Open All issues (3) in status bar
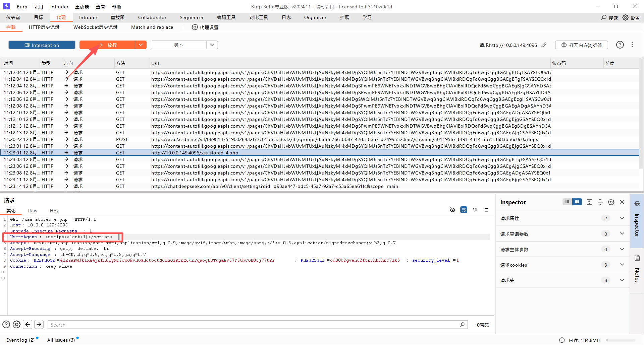 click(x=61, y=340)
